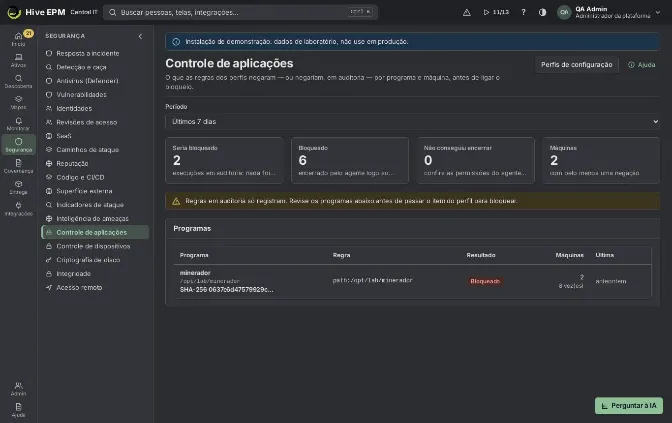Expand the QA Admin user menu chevron
This screenshot has height=423, width=672.
click(658, 12)
